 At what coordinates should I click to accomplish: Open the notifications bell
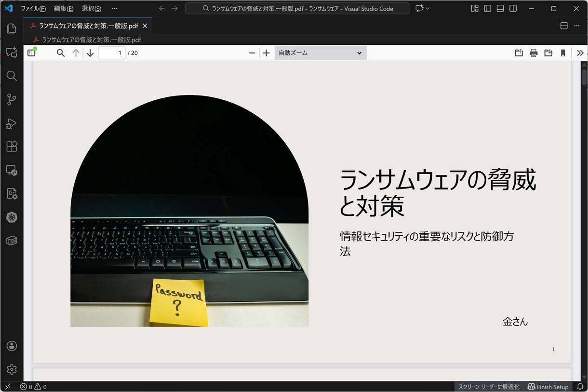580,387
